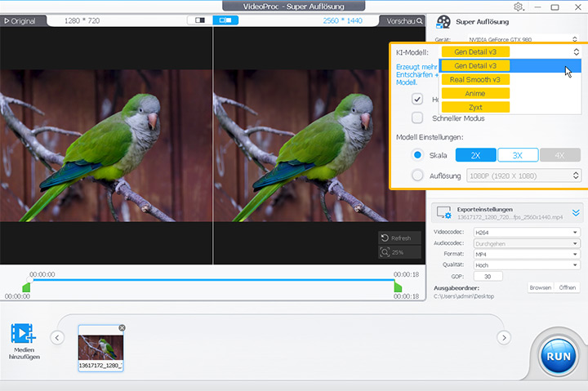Open the KI-Modell dropdown field

point(510,52)
